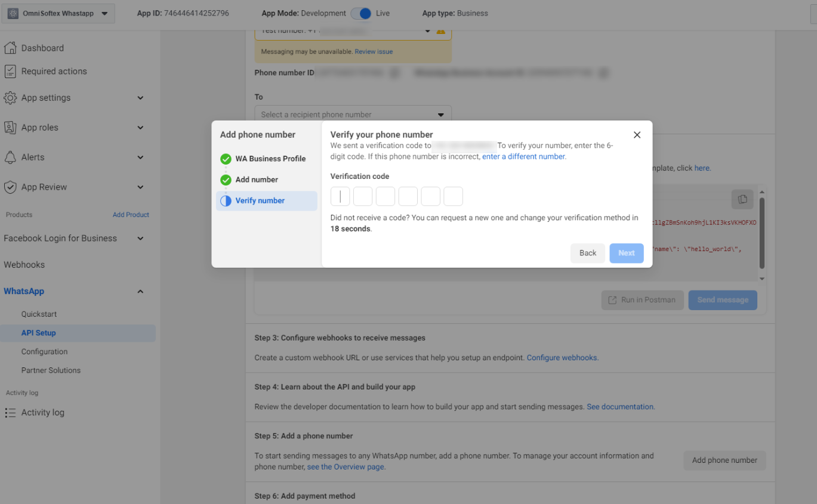Click the App Review shield icon

(x=10, y=187)
